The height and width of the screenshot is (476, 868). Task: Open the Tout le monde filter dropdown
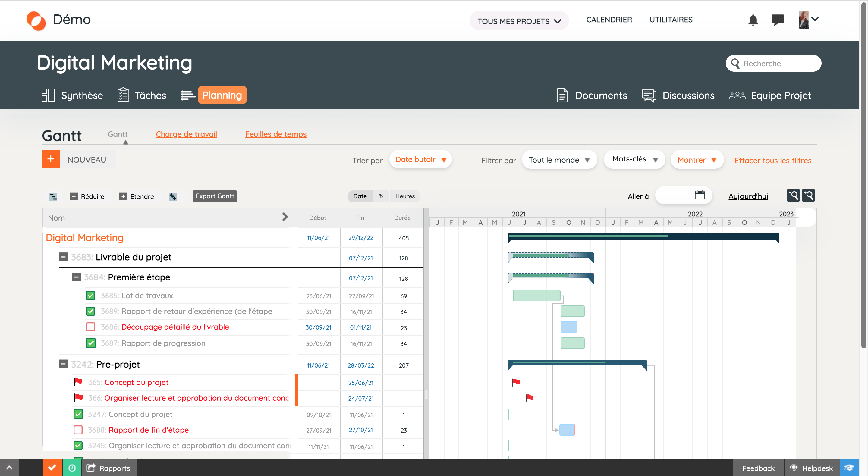click(x=559, y=160)
